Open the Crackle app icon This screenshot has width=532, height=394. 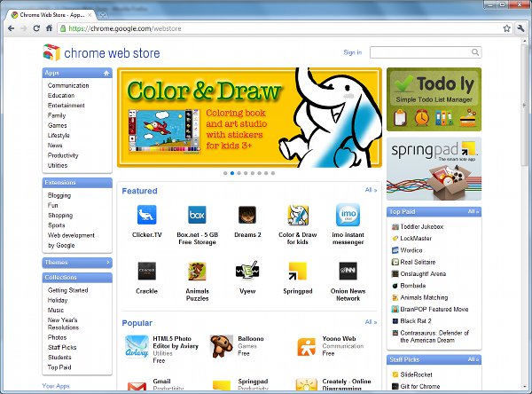click(146, 271)
